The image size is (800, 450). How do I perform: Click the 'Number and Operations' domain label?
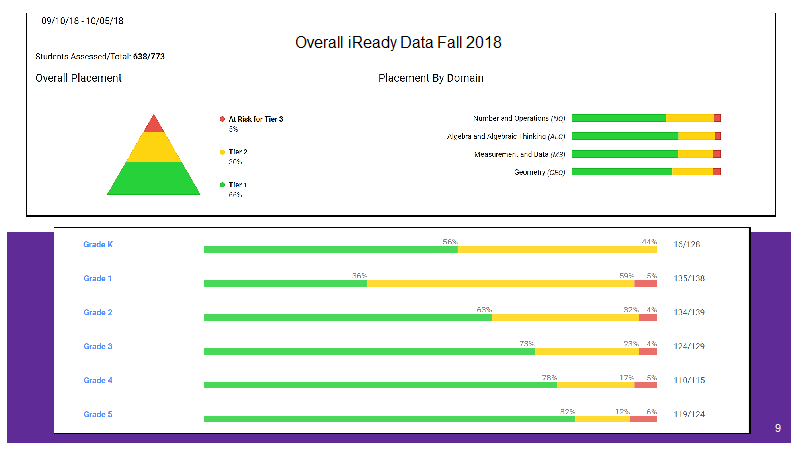(x=519, y=118)
